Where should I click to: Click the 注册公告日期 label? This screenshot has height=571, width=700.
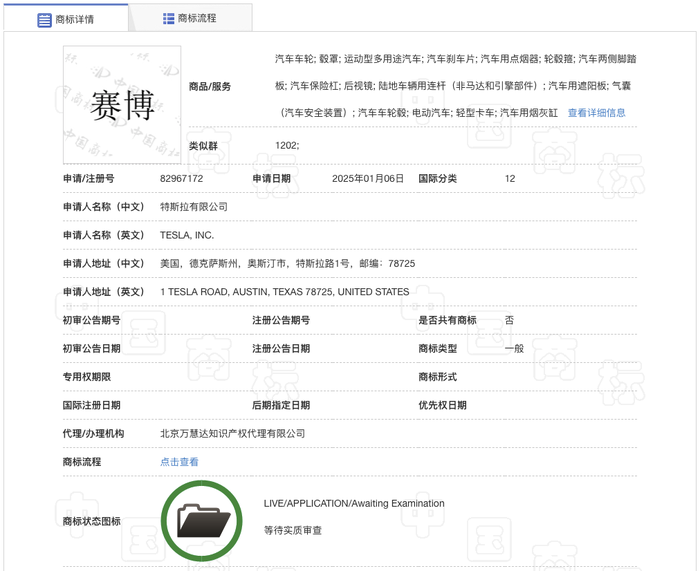point(281,349)
